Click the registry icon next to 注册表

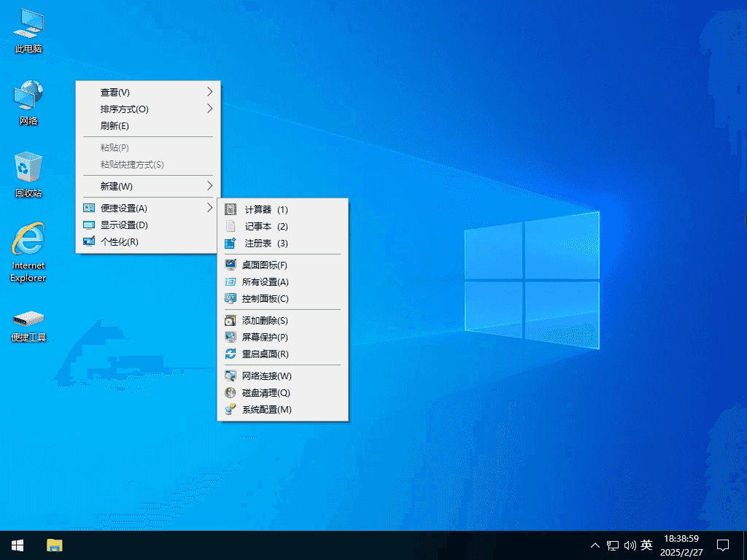click(231, 243)
